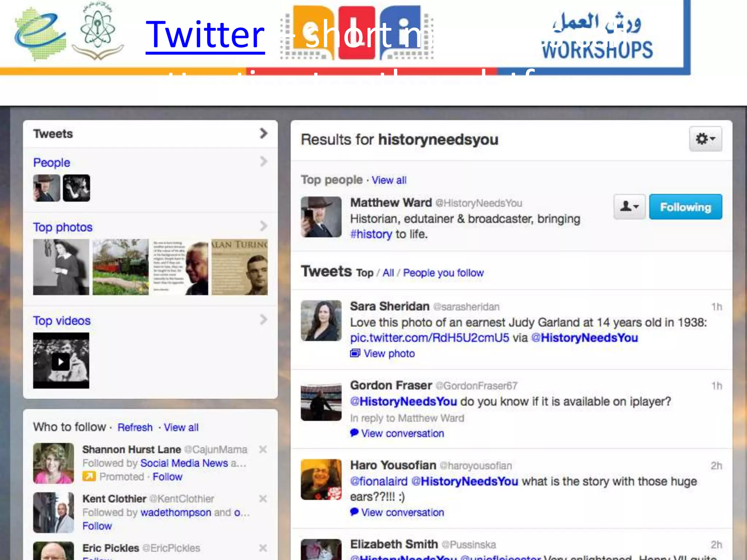Open Matthew Ward's user actions dropdown
The height and width of the screenshot is (560, 747).
630,207
